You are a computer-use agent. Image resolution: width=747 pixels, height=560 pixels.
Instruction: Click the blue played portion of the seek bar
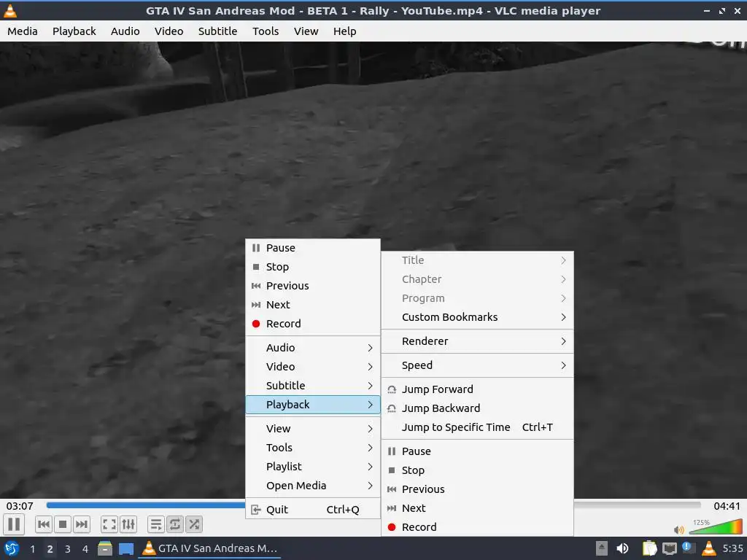click(145, 505)
